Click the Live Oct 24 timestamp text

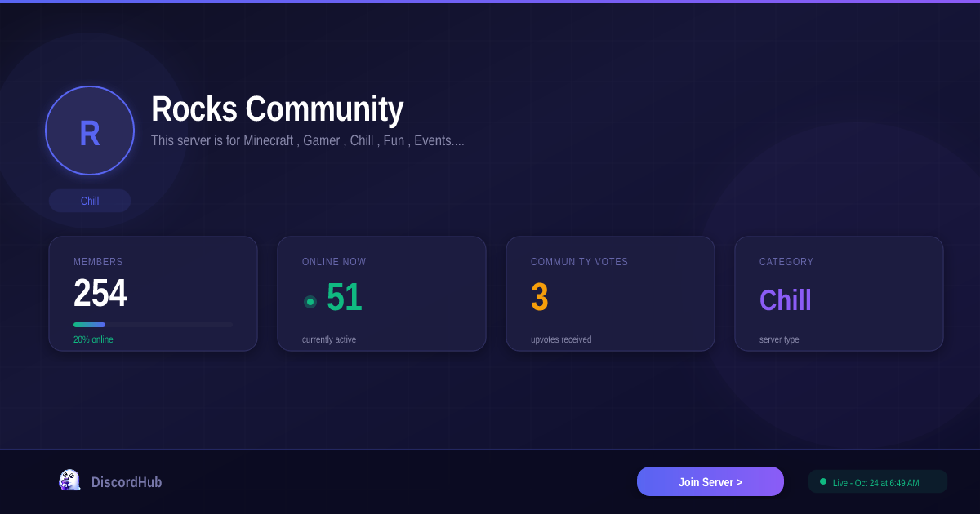click(875, 483)
